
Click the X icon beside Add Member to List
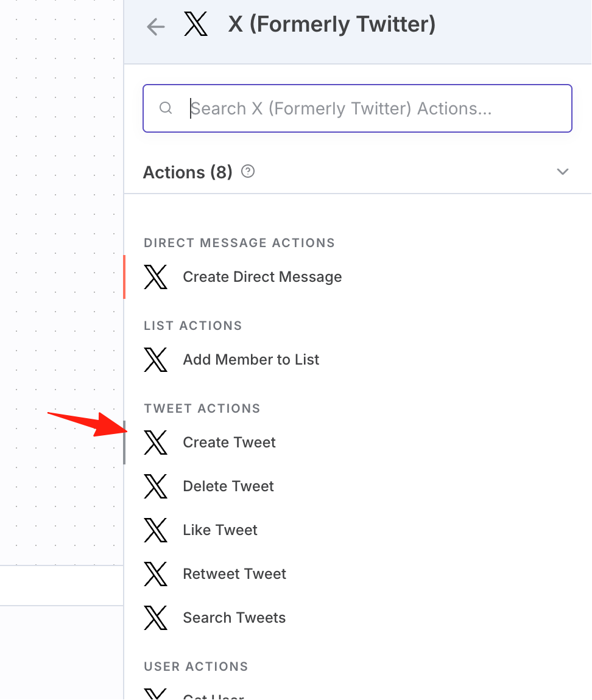coord(155,360)
